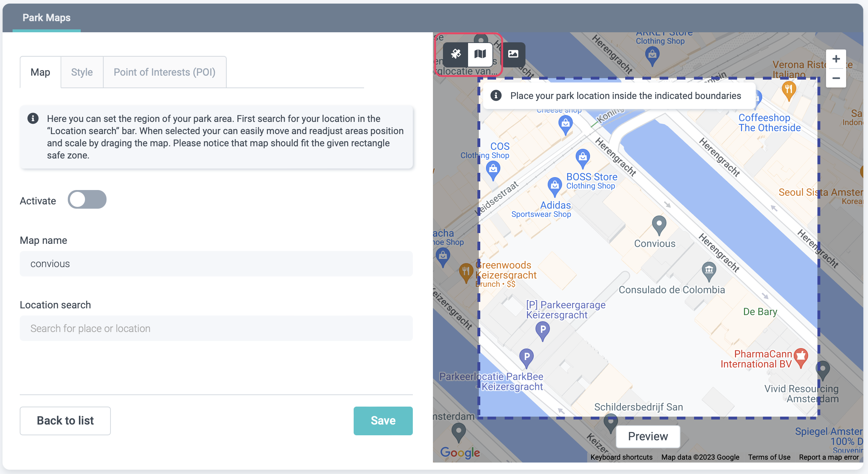868x474 pixels.
Task: Click the Verona restaurant fork pin
Action: (789, 90)
